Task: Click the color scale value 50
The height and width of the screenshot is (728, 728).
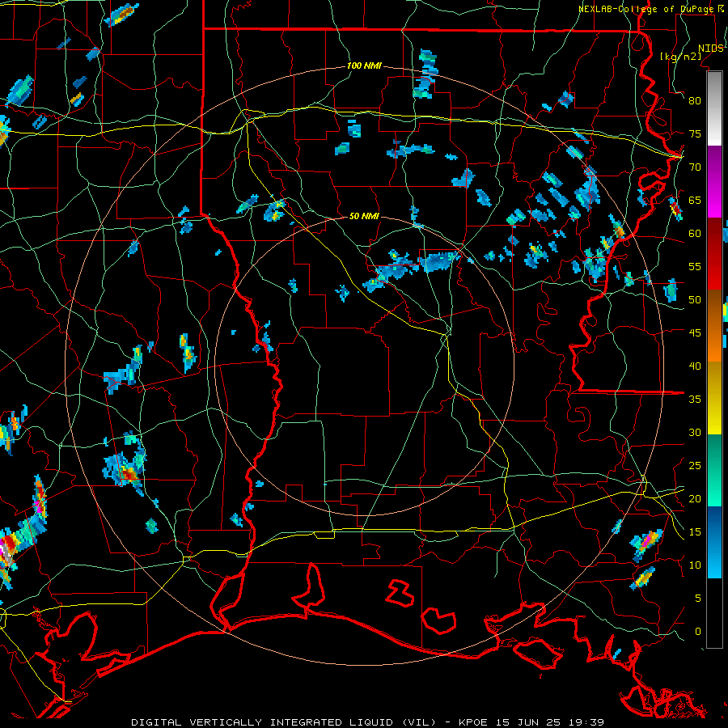Action: [695, 300]
